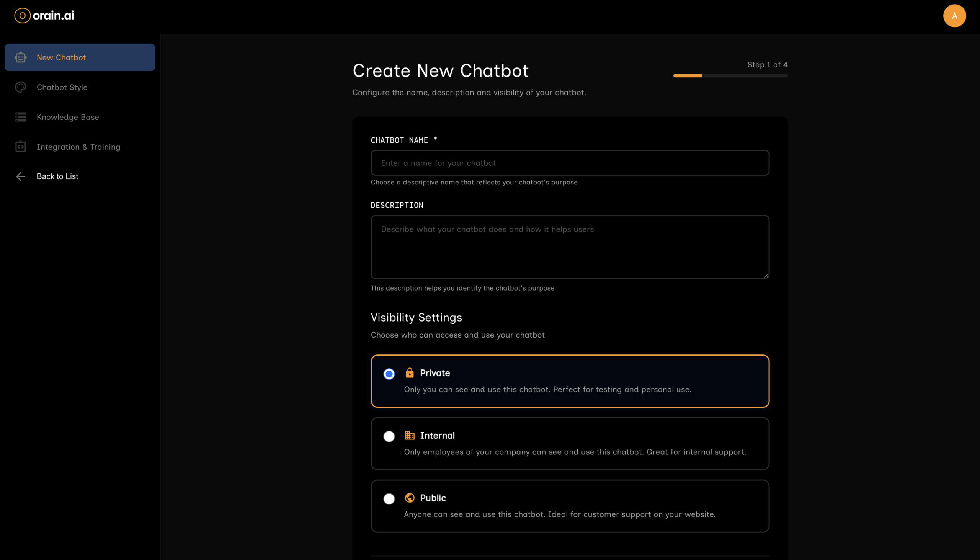Screen dimensions: 980x560
Task: Select the Public visibility radio button
Action: 389,499
